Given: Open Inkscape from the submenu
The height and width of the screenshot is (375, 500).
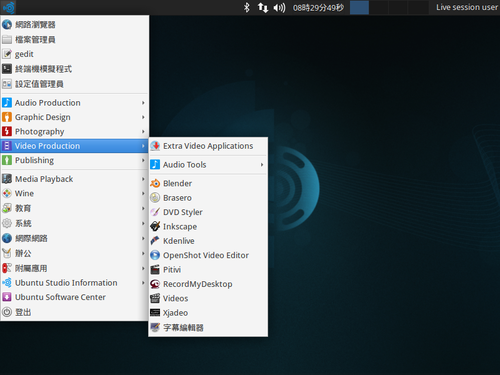Looking at the screenshot, I should tap(208, 226).
